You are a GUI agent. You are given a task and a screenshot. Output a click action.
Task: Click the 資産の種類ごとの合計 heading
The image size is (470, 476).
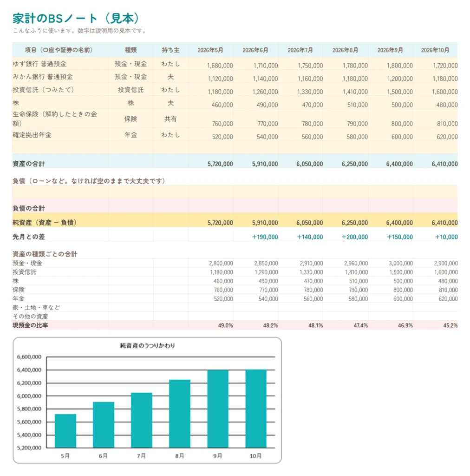45,254
